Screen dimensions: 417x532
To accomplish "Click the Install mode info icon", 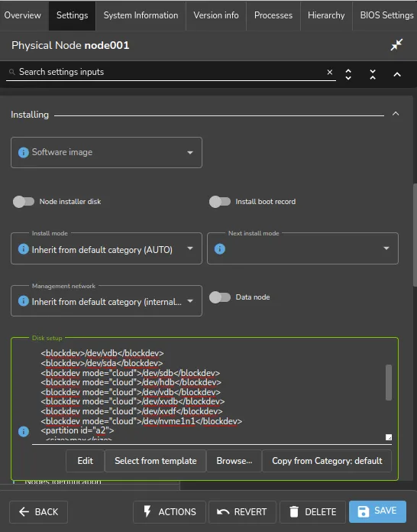I will pyautogui.click(x=24, y=249).
